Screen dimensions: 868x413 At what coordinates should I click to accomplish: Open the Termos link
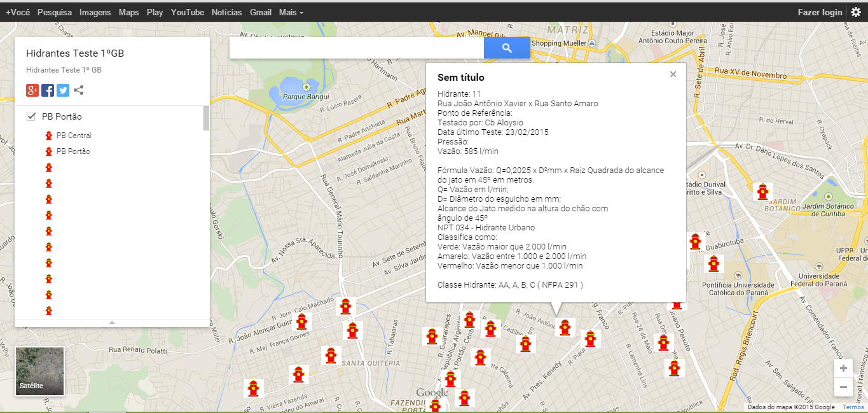(853, 407)
